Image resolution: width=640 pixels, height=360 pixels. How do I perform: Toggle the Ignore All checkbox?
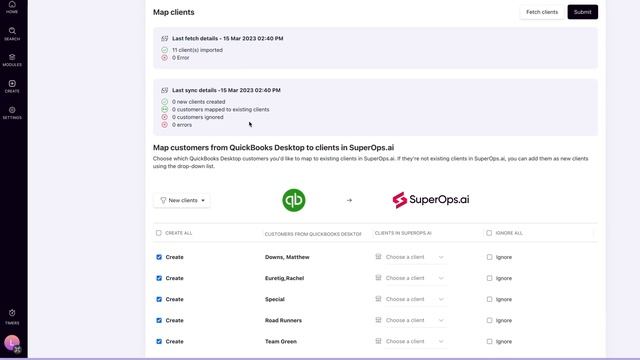pyautogui.click(x=489, y=233)
